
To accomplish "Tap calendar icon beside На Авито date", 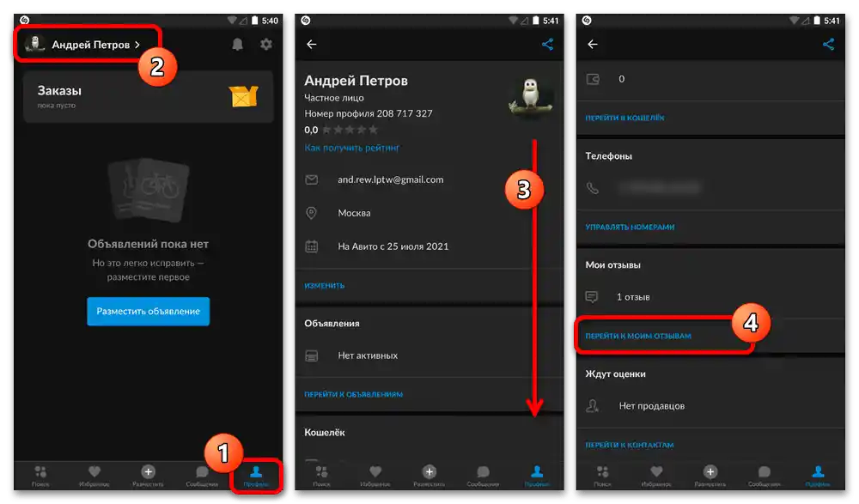I will coord(312,246).
